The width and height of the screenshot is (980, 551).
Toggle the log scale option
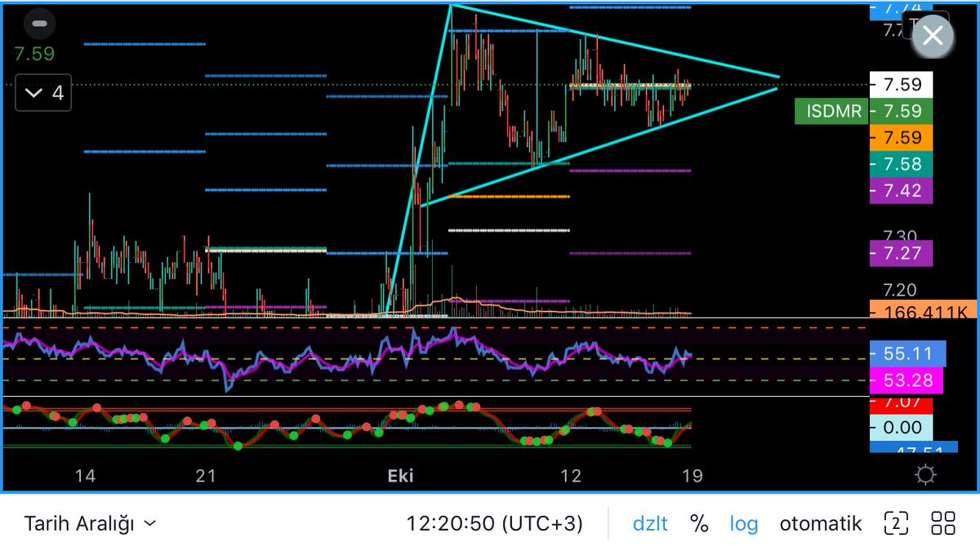tap(744, 523)
